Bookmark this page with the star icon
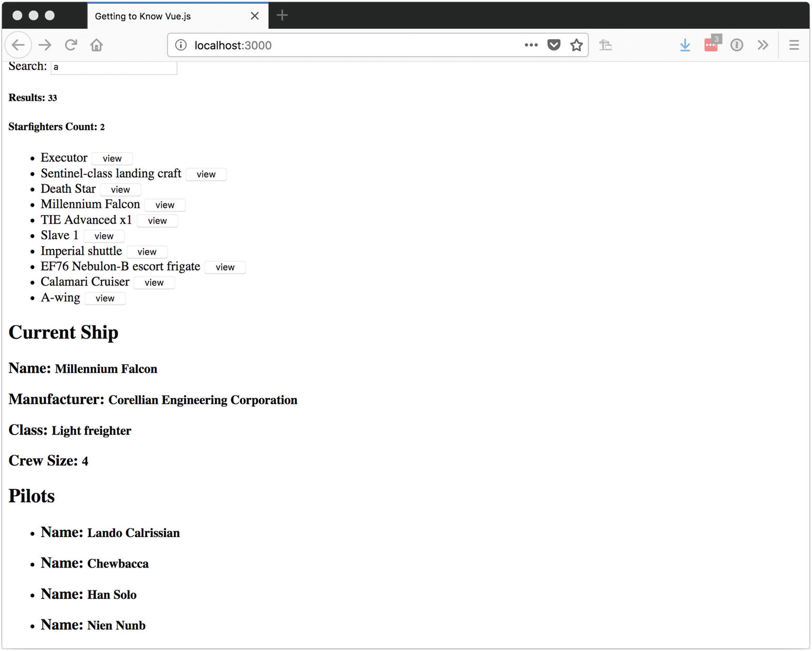The height and width of the screenshot is (651, 812). coord(577,45)
